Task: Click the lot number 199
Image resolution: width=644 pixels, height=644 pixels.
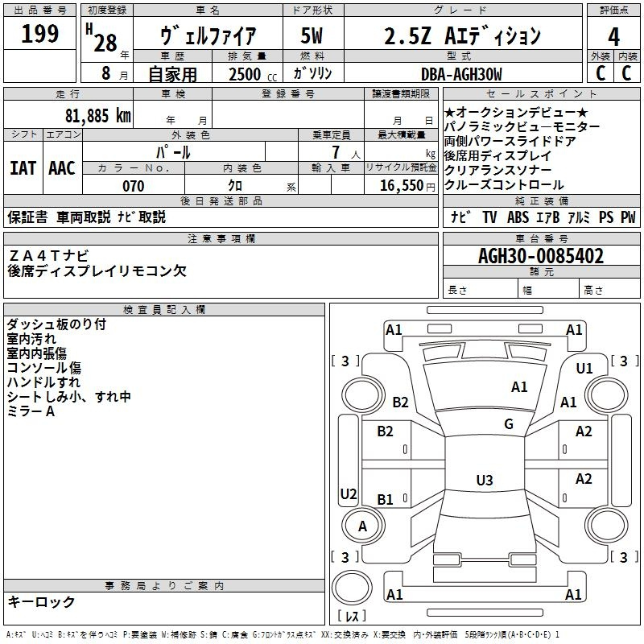Action: click(39, 34)
